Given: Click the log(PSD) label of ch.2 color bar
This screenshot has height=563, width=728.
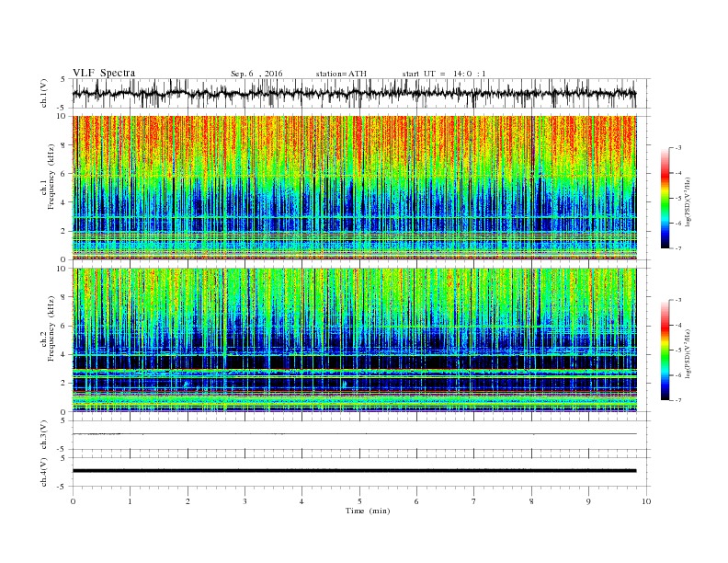Looking at the screenshot, I should click(688, 354).
